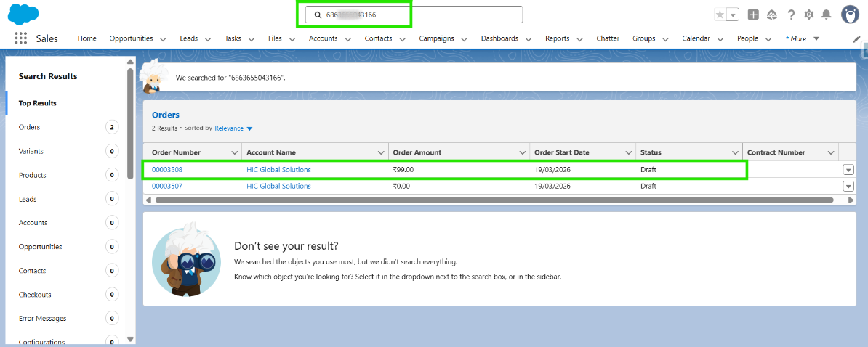Open Contract Number column menu chevron

[x=831, y=152]
